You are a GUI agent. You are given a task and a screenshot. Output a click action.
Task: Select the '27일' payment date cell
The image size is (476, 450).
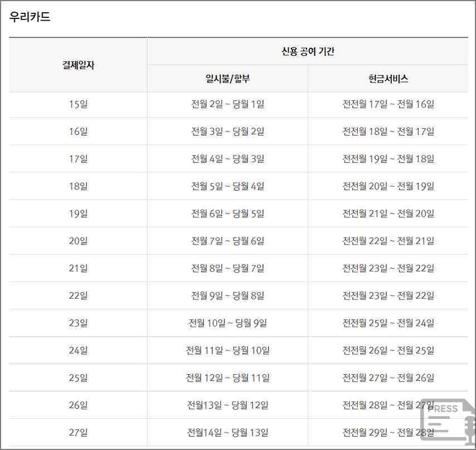click(79, 432)
